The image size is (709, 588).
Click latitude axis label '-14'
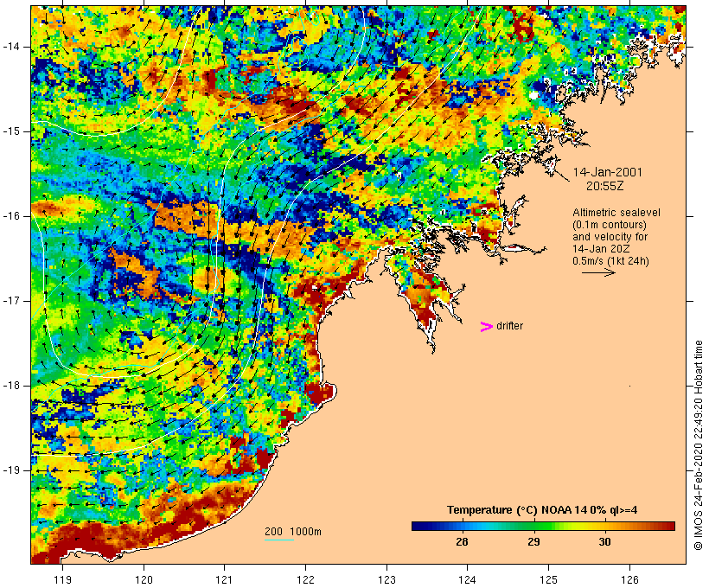tap(10, 47)
